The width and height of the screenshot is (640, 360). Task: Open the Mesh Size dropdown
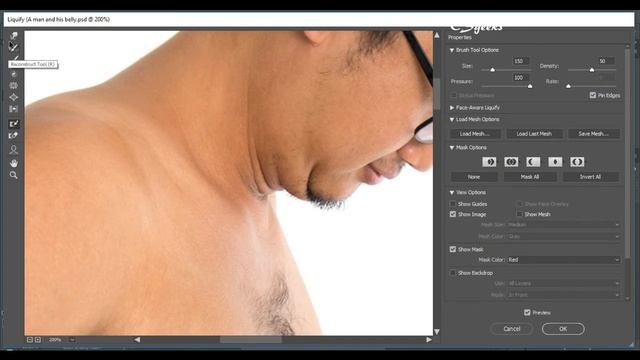tap(564, 224)
